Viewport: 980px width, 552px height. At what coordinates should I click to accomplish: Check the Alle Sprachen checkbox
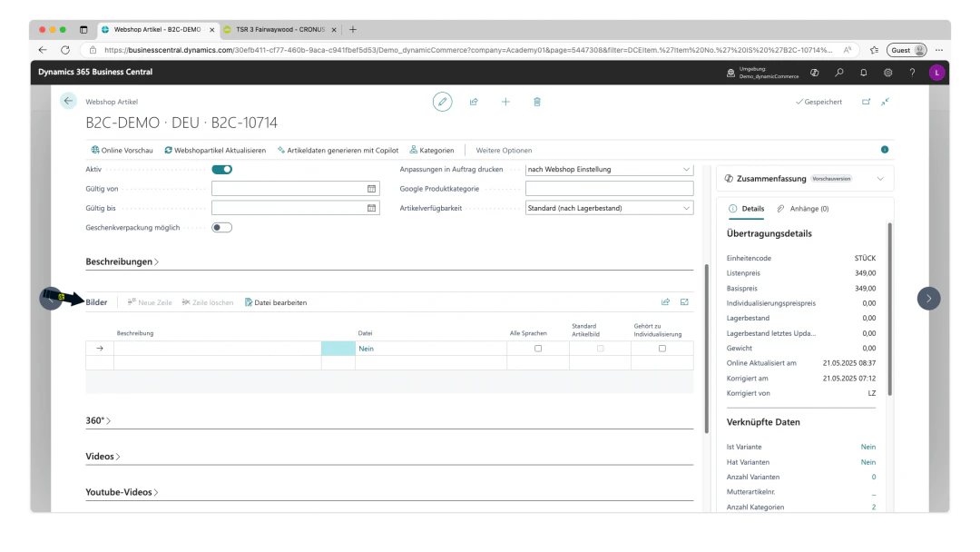point(538,349)
